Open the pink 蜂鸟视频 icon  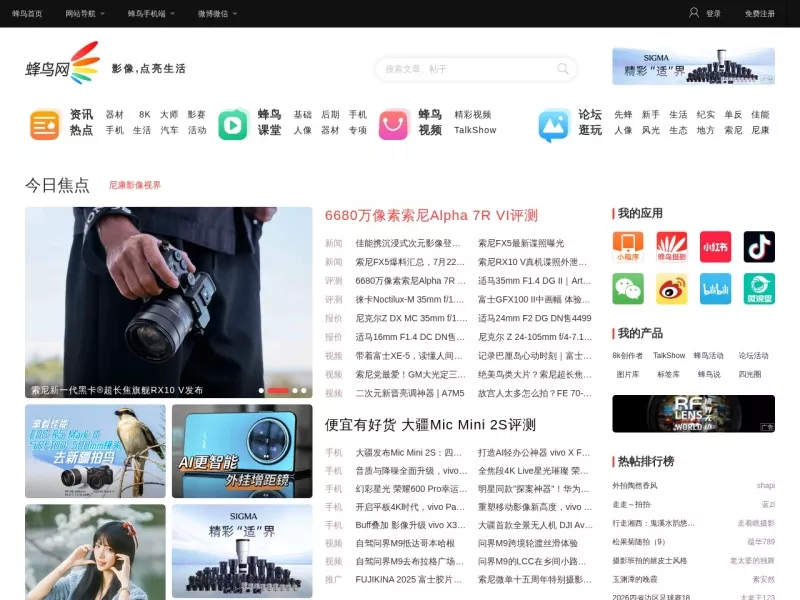(x=393, y=124)
